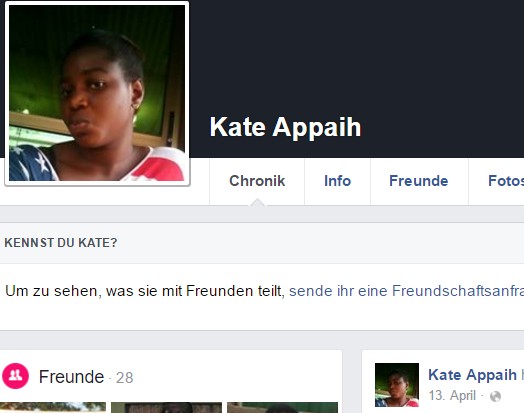Viewport: 524px width, 413px height.
Task: Select the Fotos tab
Action: [x=505, y=181]
